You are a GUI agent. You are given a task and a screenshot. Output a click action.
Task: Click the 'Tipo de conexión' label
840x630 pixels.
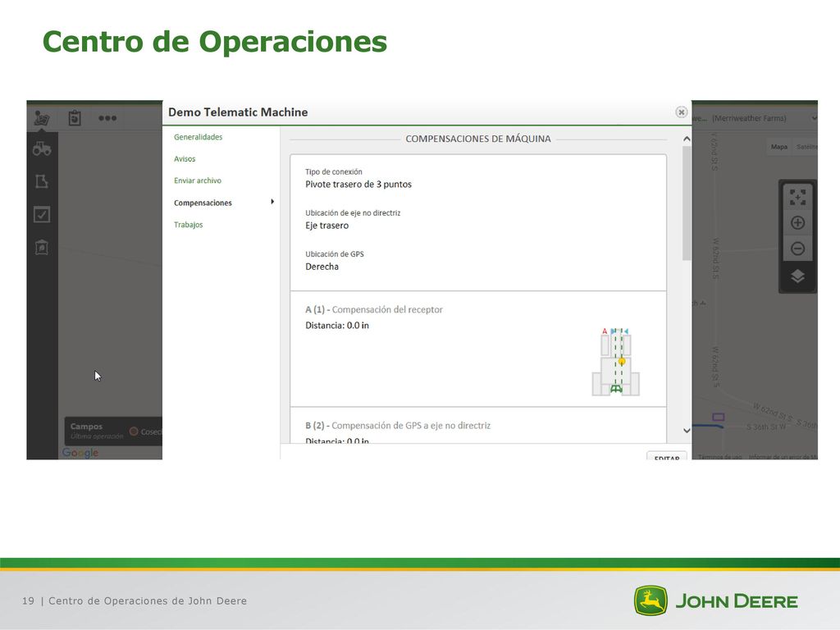333,172
